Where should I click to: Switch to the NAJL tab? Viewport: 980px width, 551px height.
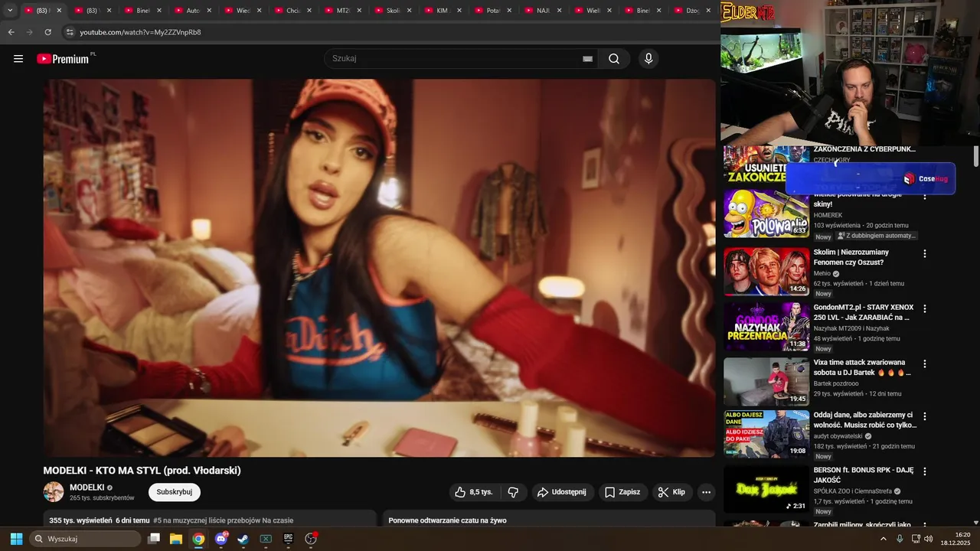click(x=542, y=11)
